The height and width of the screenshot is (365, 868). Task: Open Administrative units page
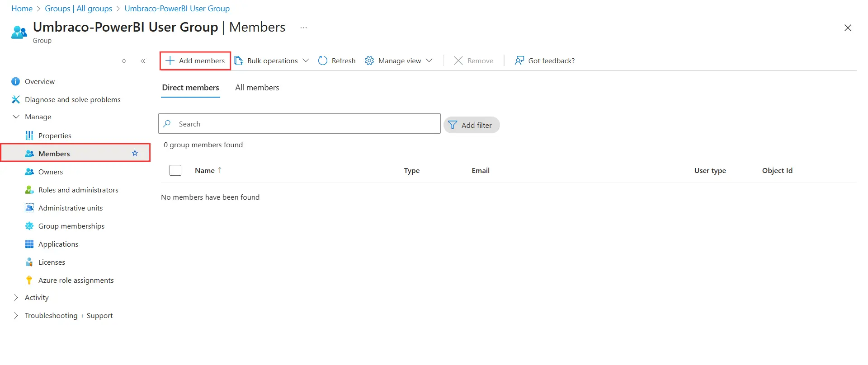[71, 208]
